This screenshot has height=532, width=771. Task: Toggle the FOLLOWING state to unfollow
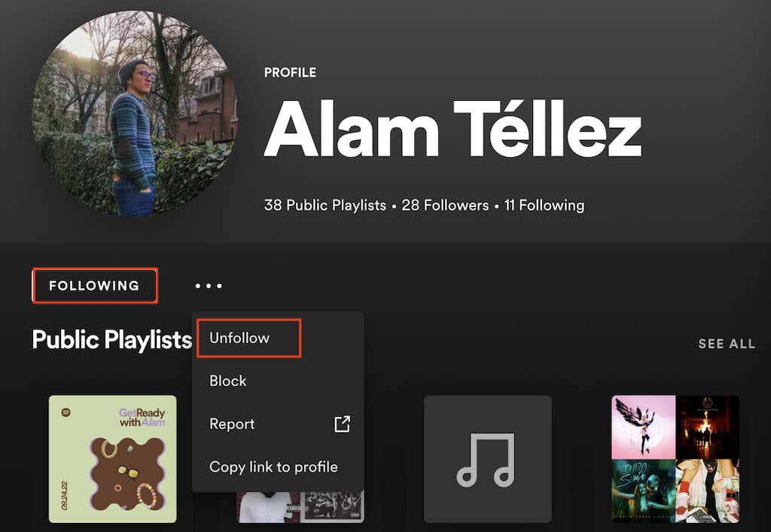click(x=95, y=285)
